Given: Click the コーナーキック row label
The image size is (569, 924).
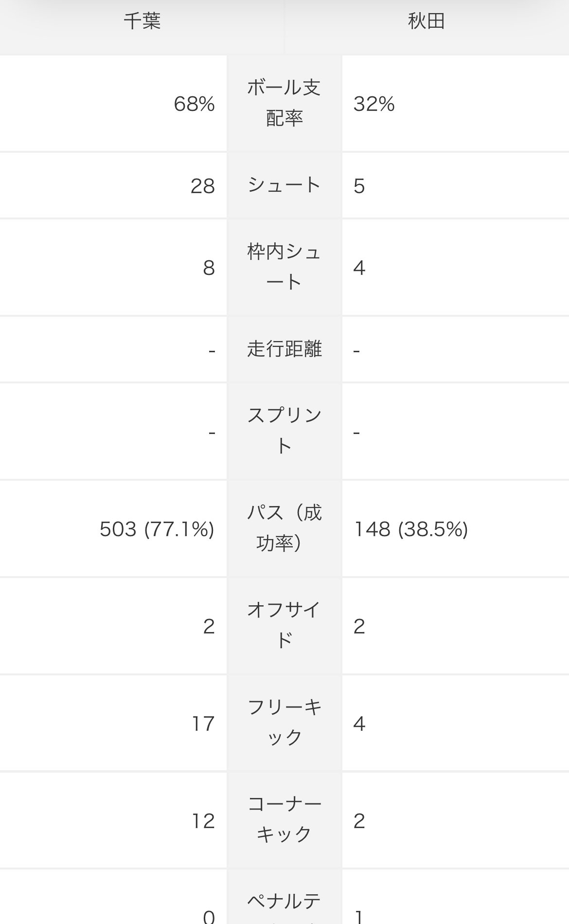Looking at the screenshot, I should pos(284,820).
